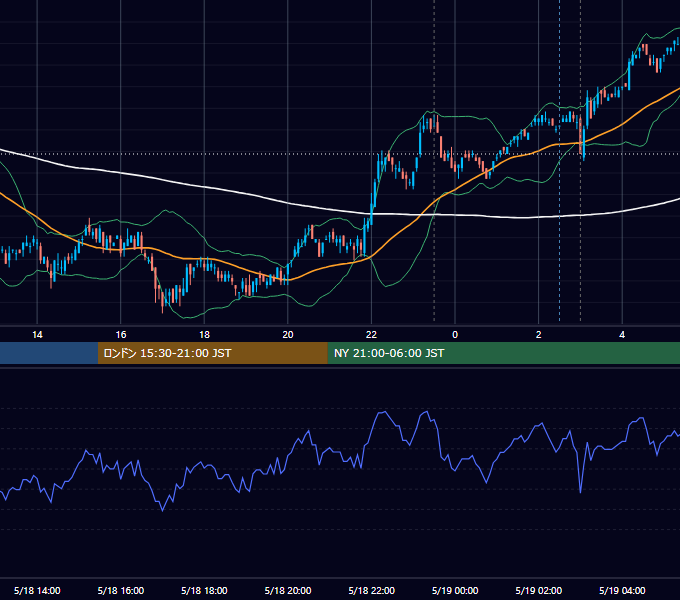
Task: Click the 5/18 16:00 time label
Action: pos(121,590)
